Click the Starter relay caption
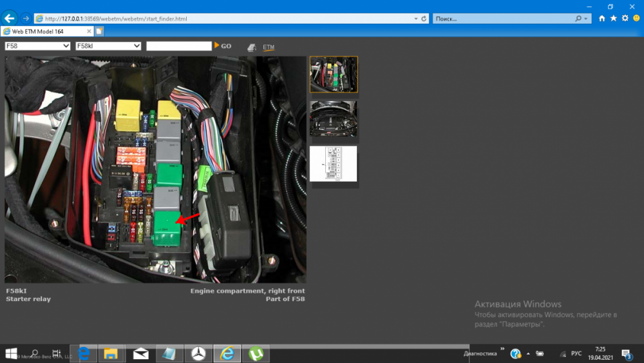 [28, 299]
